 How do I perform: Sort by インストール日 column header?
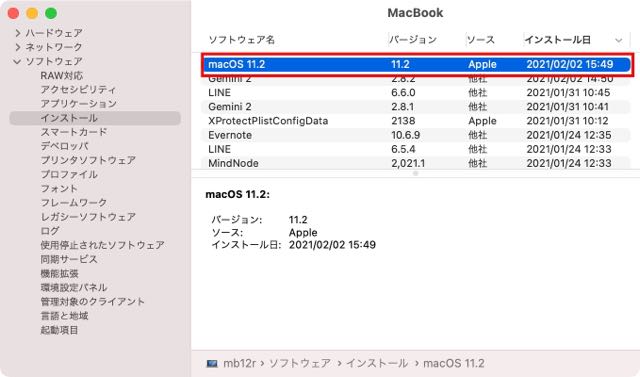557,40
